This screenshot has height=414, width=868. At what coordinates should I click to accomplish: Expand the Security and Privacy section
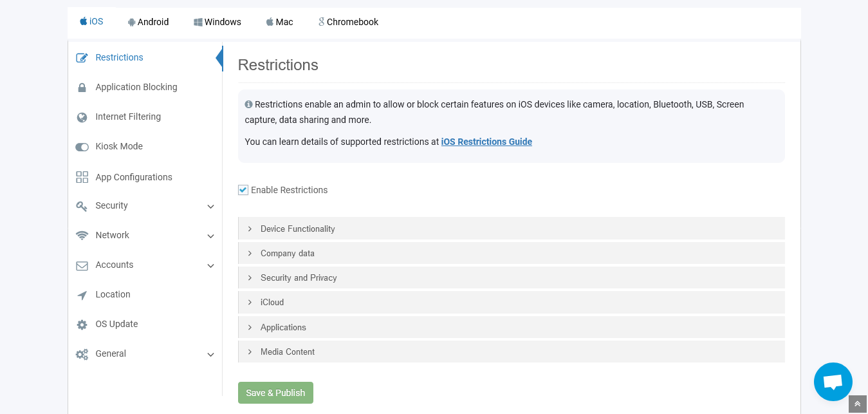click(512, 278)
